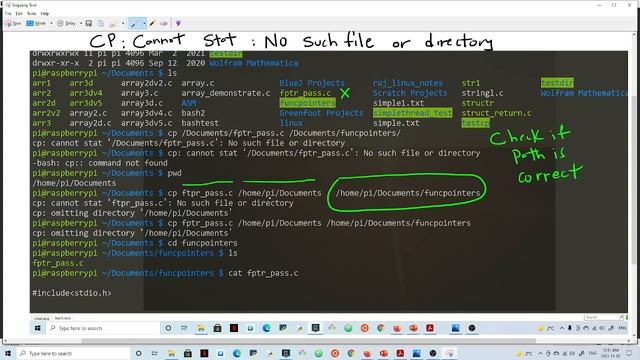The width and height of the screenshot is (640, 360).
Task: Open the Edit menu
Action: [19, 13]
